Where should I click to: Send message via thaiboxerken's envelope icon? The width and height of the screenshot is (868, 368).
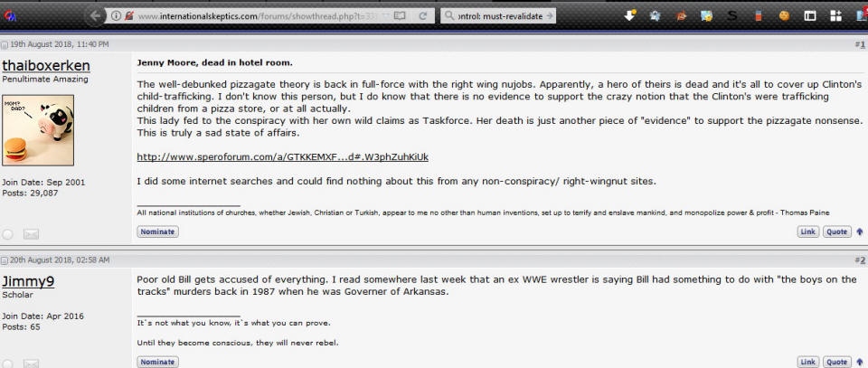(x=31, y=234)
